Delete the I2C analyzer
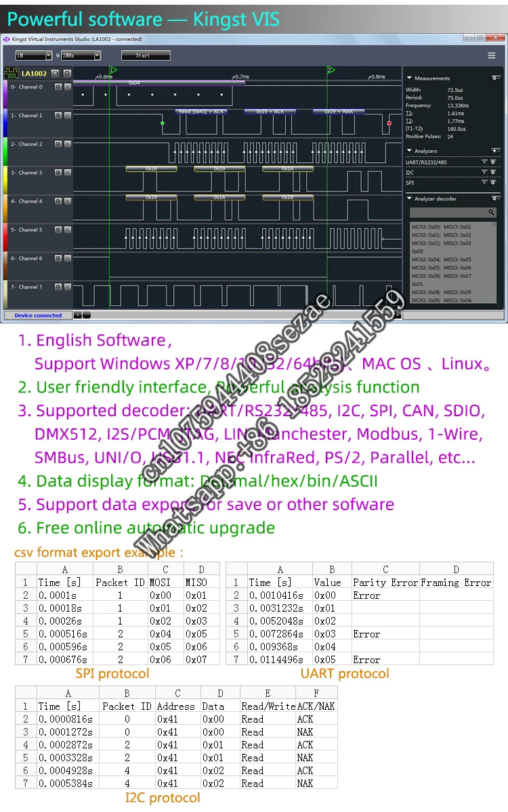 click(x=484, y=173)
